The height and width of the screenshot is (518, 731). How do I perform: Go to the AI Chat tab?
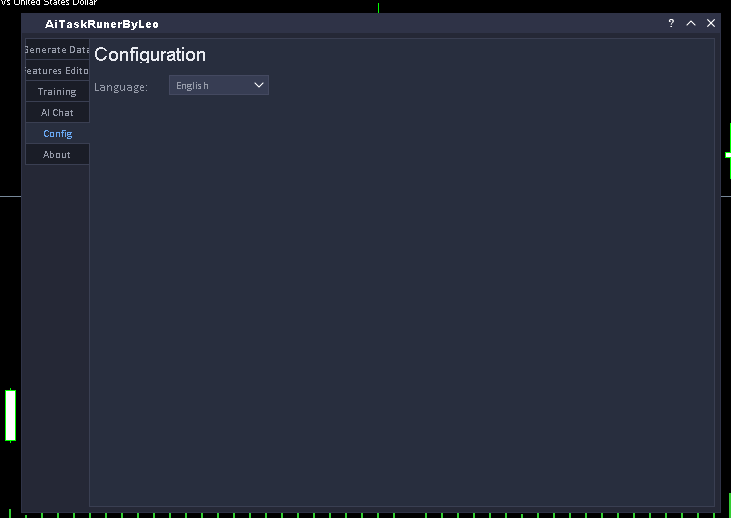tap(57, 112)
